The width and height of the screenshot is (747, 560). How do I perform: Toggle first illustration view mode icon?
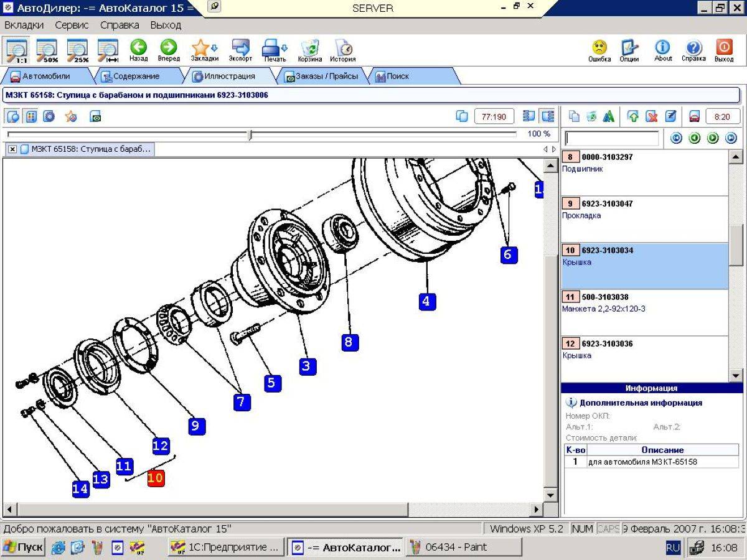pos(13,116)
